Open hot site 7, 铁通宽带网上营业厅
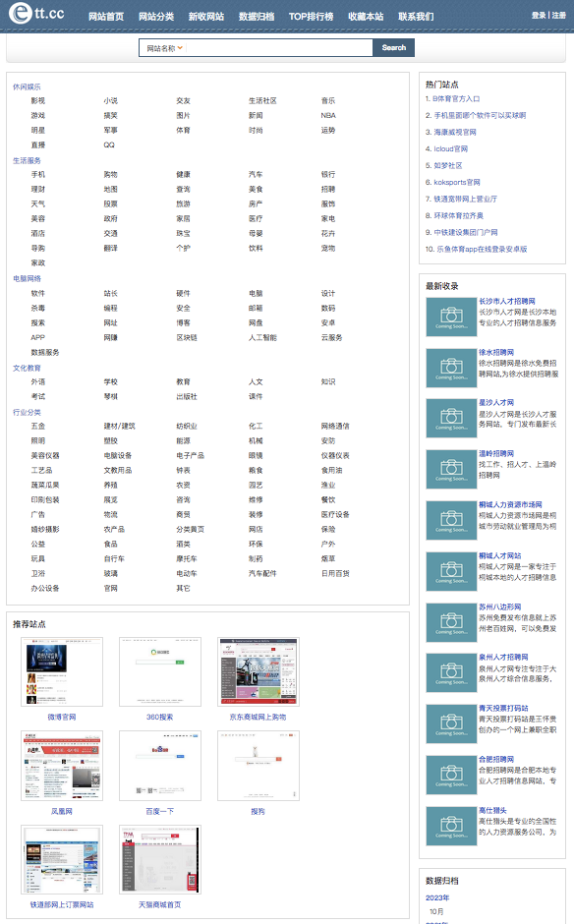574x924 pixels. 466,199
